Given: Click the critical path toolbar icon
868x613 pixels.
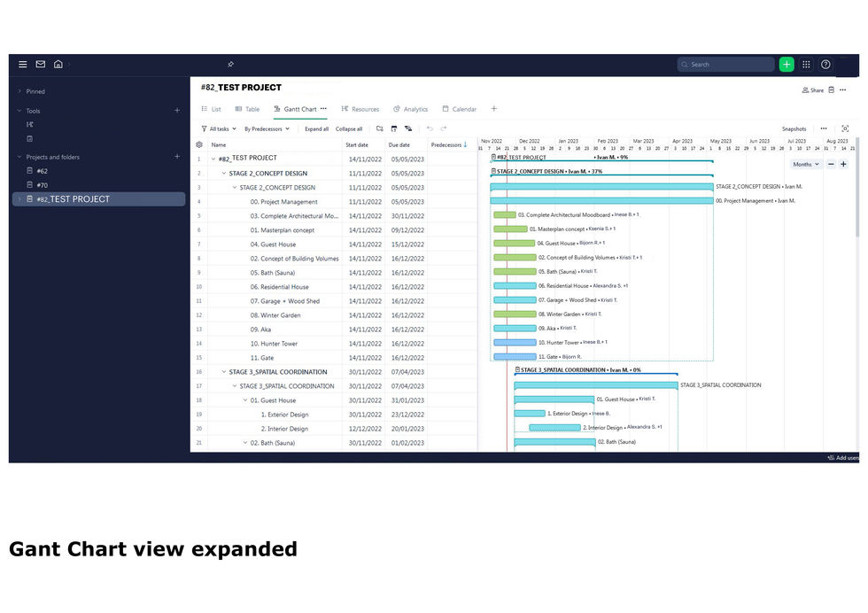Looking at the screenshot, I should pyautogui.click(x=408, y=128).
